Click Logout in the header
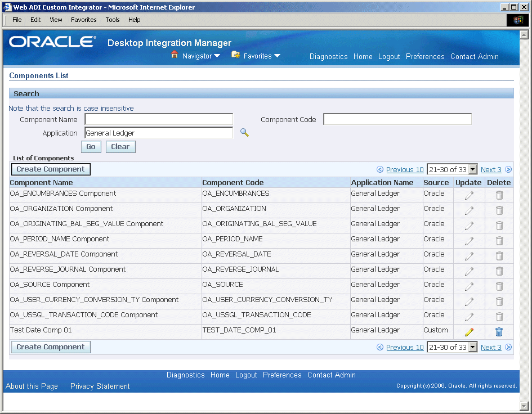 pos(389,57)
